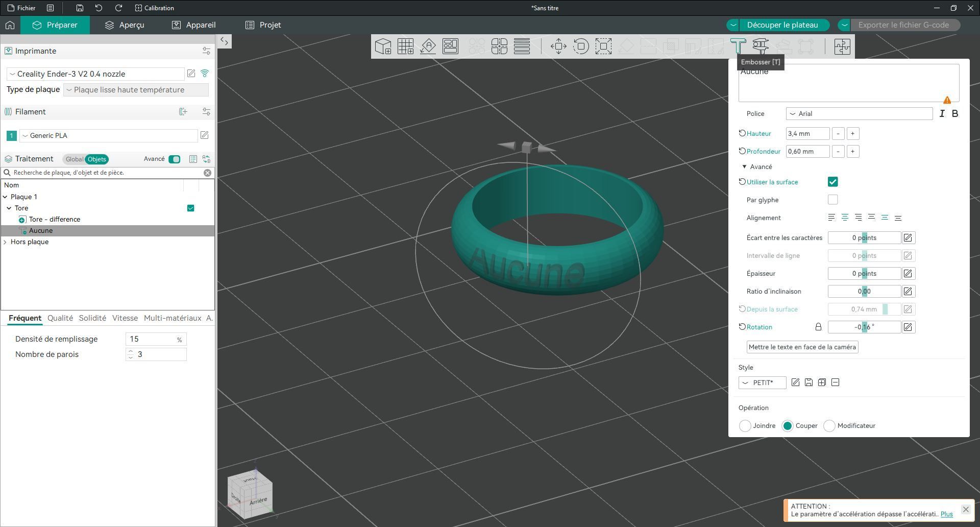Image resolution: width=980 pixels, height=527 pixels.
Task: Toggle italic text formatting
Action: [942, 114]
